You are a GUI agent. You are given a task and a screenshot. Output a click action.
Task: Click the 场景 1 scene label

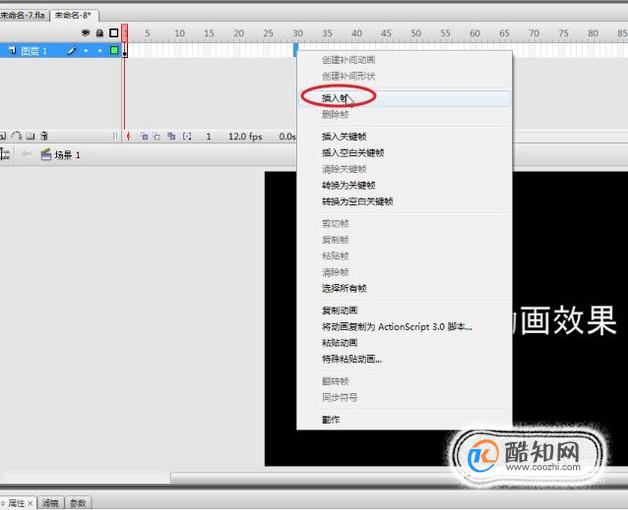tap(67, 155)
